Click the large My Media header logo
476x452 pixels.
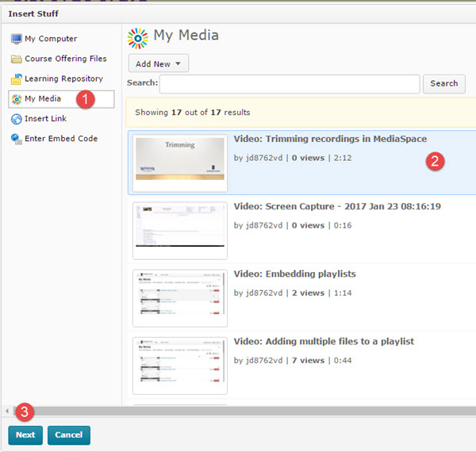138,36
